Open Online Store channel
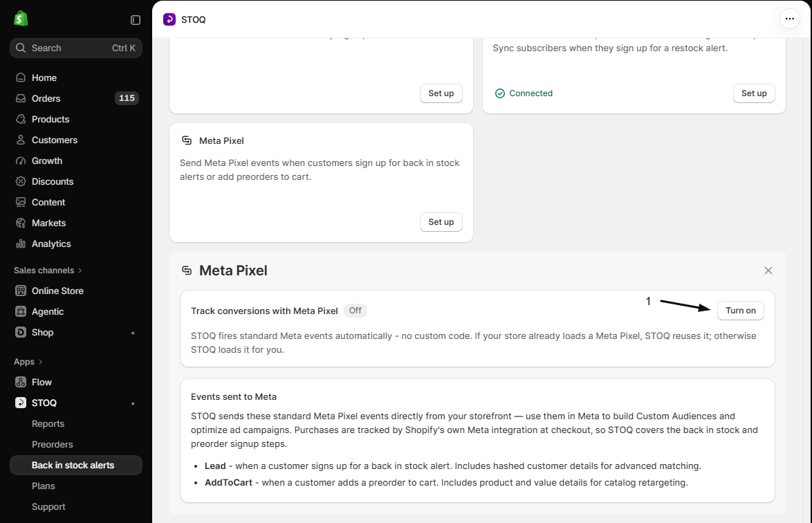Image resolution: width=812 pixels, height=523 pixels. point(76,291)
